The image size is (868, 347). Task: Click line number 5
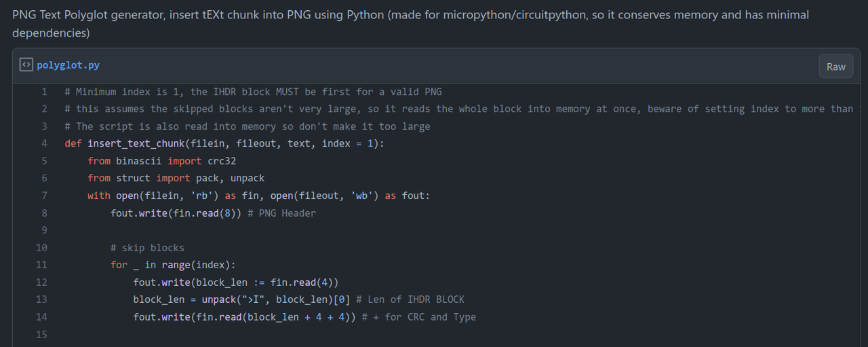pos(44,161)
